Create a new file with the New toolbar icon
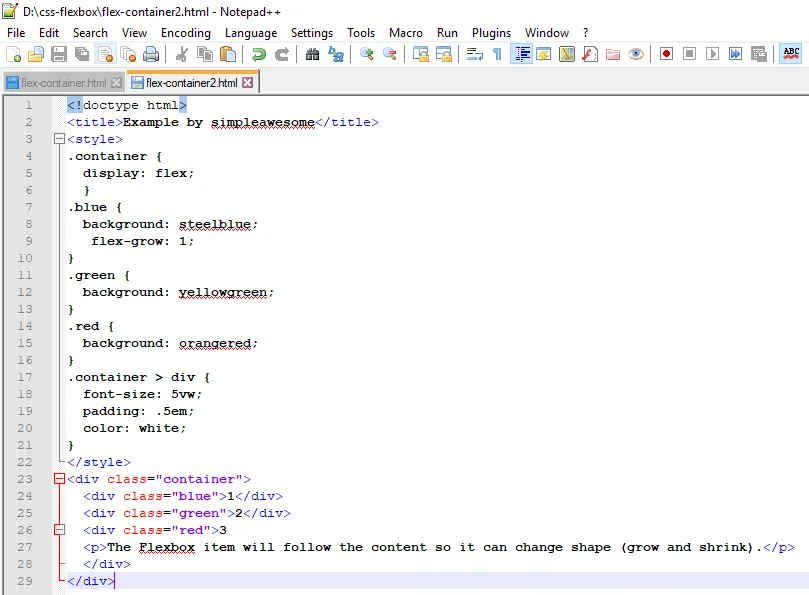The height and width of the screenshot is (595, 809). (13, 54)
